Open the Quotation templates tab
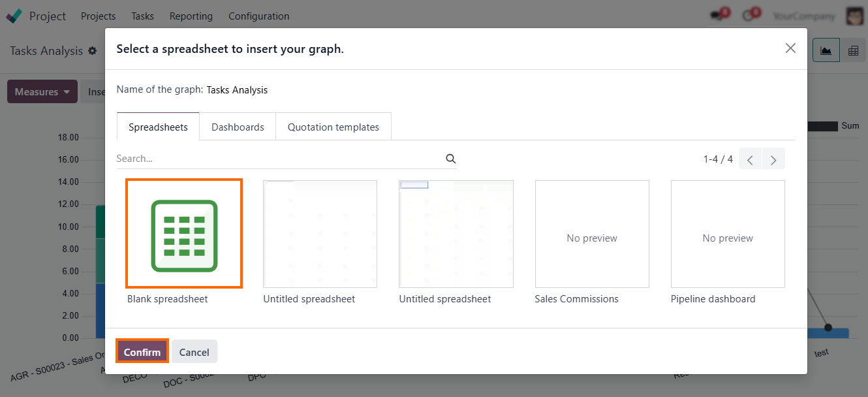This screenshot has height=397, width=868. [333, 127]
